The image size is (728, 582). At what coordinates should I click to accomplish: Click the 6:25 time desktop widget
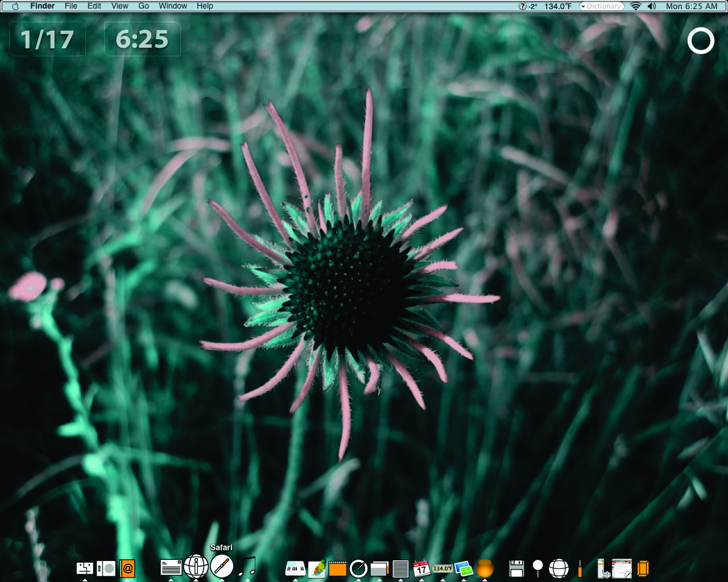pyautogui.click(x=142, y=39)
